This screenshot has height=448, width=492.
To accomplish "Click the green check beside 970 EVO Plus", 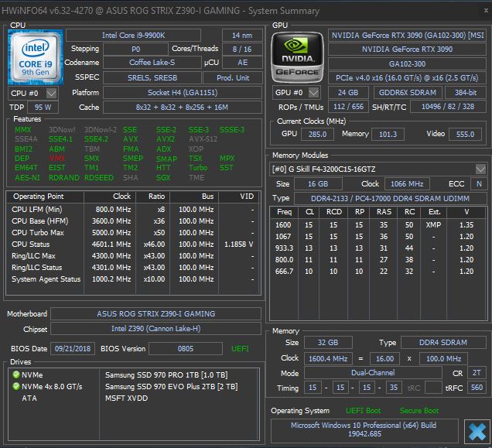I will point(15,387).
